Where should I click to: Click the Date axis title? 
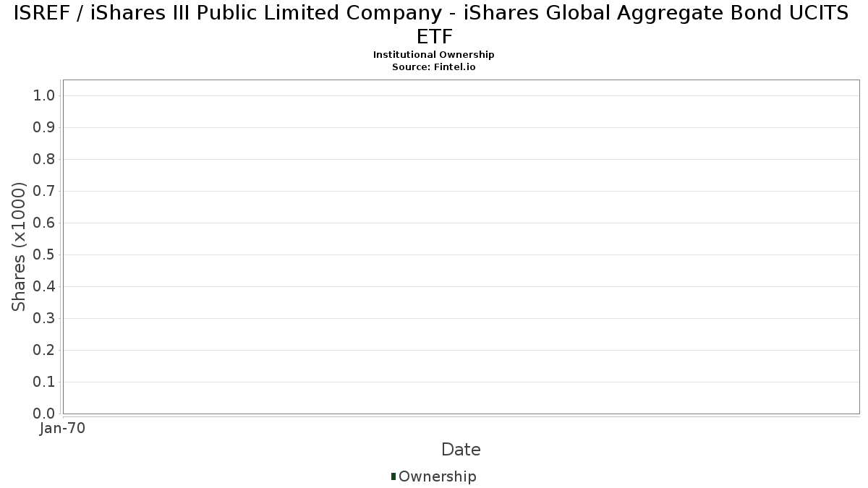click(461, 450)
